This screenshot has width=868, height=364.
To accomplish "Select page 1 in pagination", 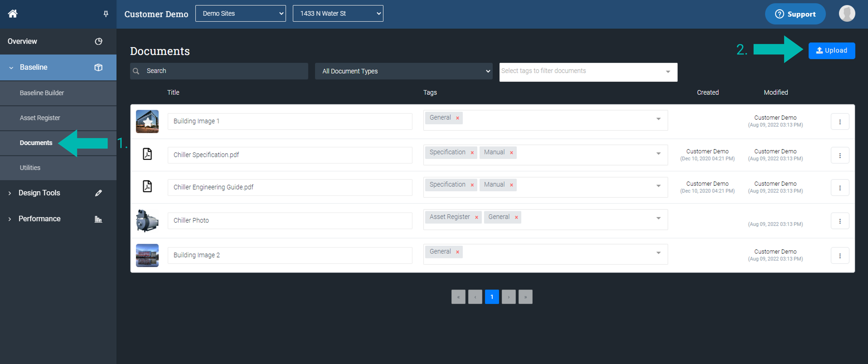I will point(492,297).
